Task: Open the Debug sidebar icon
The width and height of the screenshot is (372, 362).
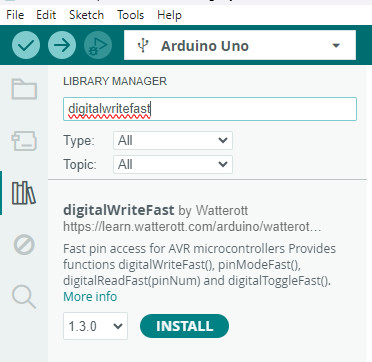Action: pyautogui.click(x=24, y=245)
